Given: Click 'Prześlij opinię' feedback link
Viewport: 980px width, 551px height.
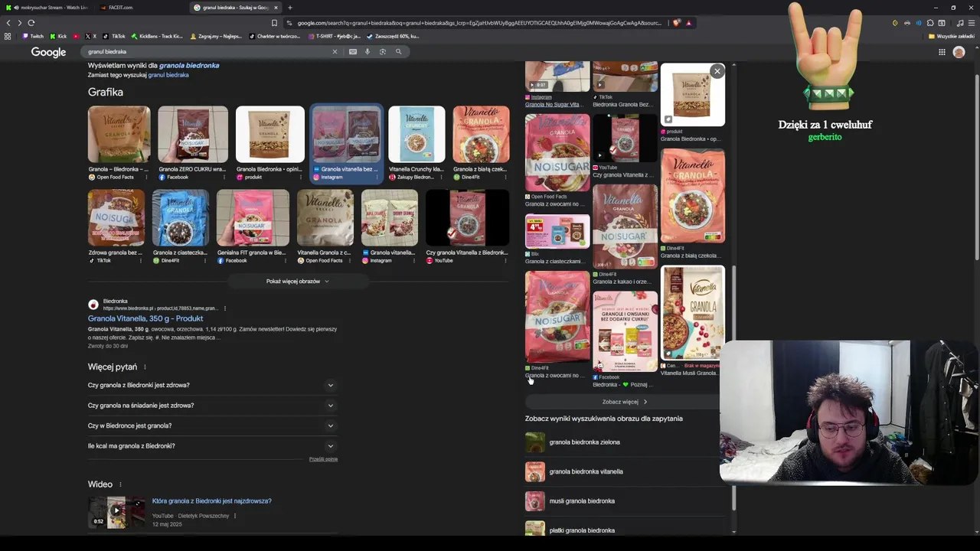Looking at the screenshot, I should pyautogui.click(x=323, y=459).
